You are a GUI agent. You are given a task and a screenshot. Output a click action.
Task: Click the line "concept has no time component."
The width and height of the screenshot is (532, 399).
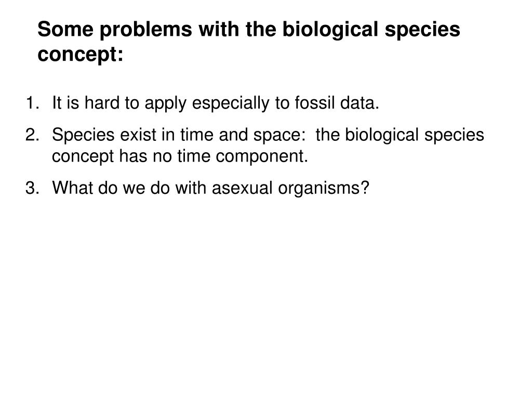point(180,157)
